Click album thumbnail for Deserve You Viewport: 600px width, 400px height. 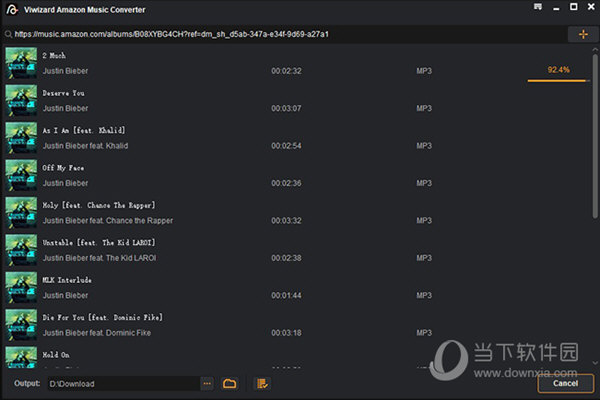point(21,100)
